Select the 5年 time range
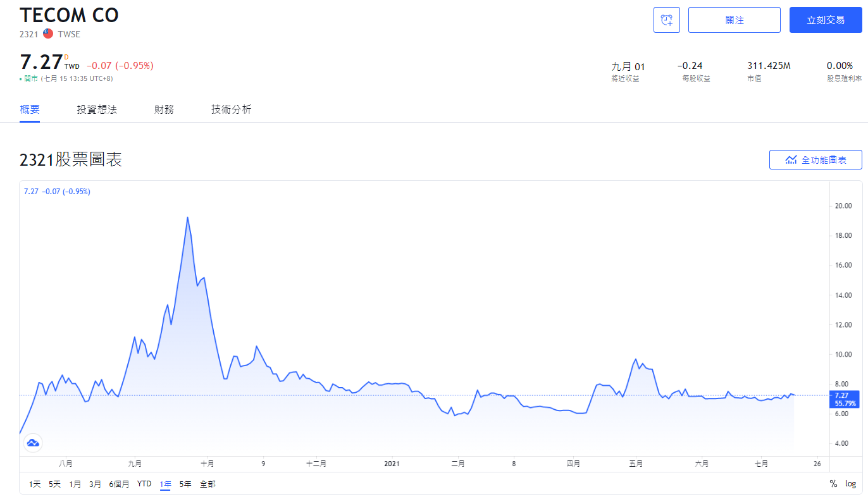Image resolution: width=868 pixels, height=499 pixels. 185,484
